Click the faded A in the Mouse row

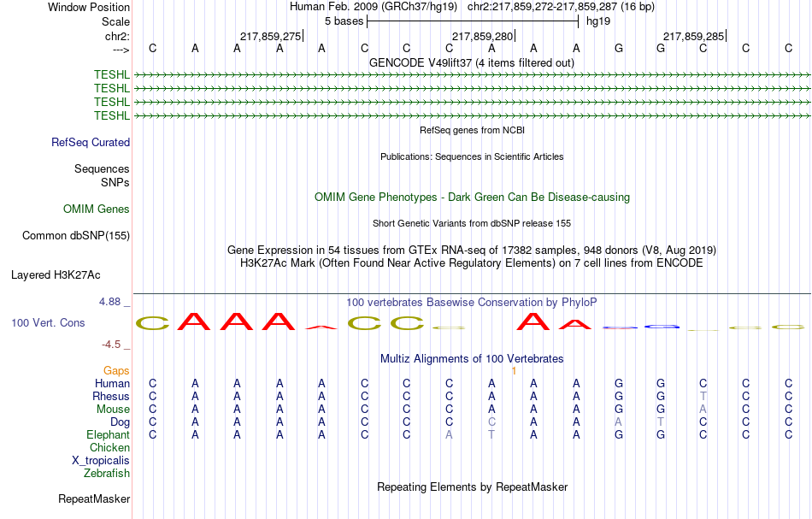point(703,410)
